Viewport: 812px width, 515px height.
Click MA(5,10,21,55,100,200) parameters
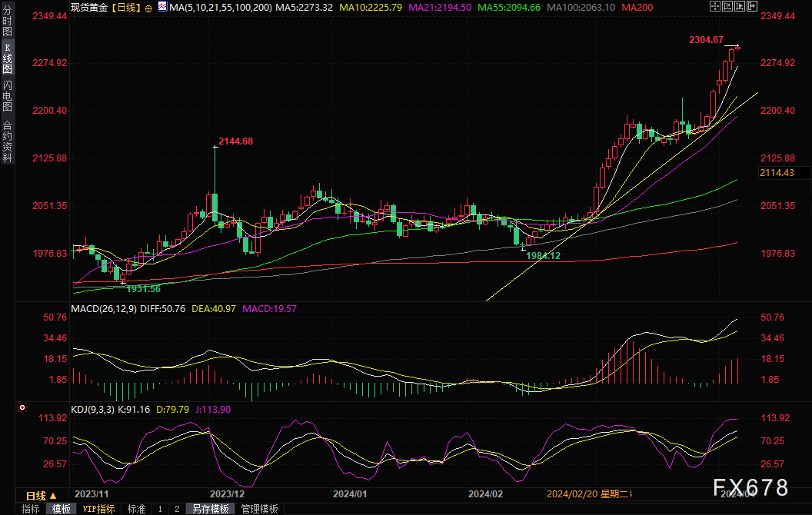tap(221, 7)
